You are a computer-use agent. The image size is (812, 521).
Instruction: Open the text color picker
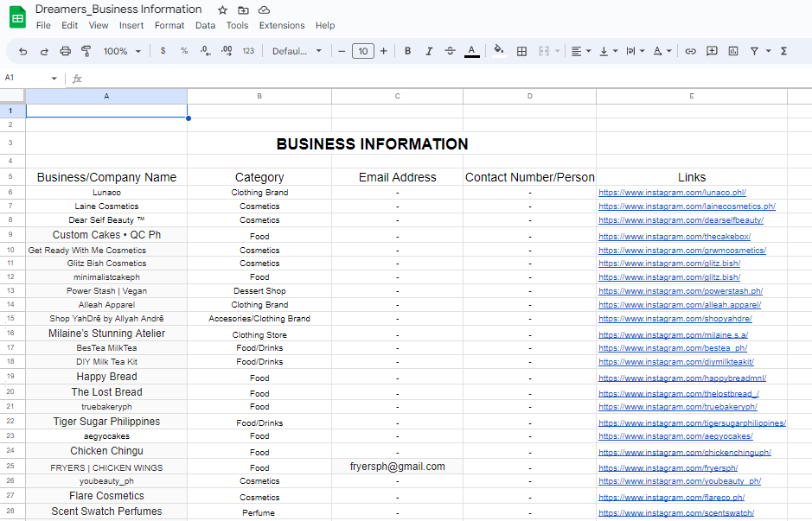tap(471, 51)
